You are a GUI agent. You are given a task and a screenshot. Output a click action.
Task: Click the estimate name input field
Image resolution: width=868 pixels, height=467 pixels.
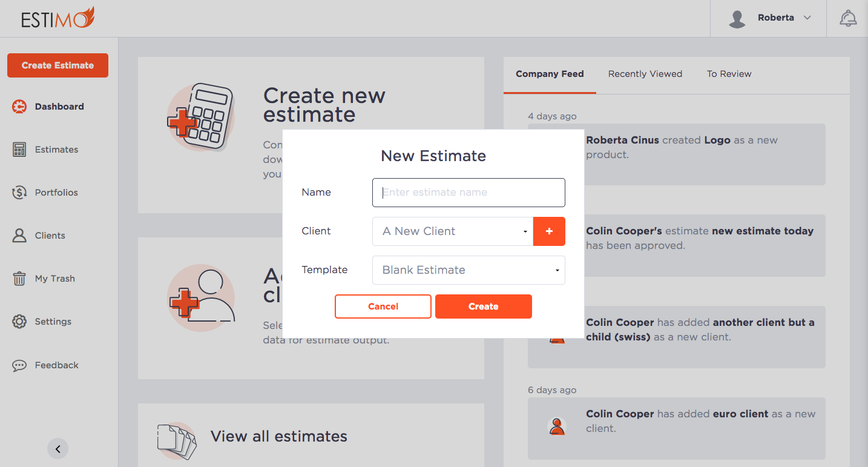[469, 192]
